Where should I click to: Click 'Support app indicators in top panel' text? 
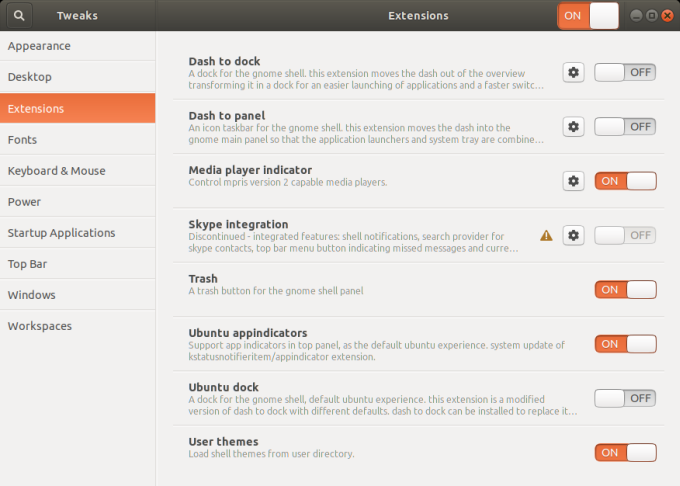(376, 351)
